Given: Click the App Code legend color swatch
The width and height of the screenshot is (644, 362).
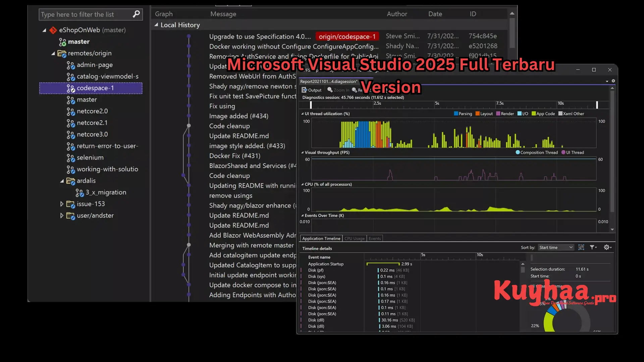Looking at the screenshot, I should pyautogui.click(x=534, y=114).
